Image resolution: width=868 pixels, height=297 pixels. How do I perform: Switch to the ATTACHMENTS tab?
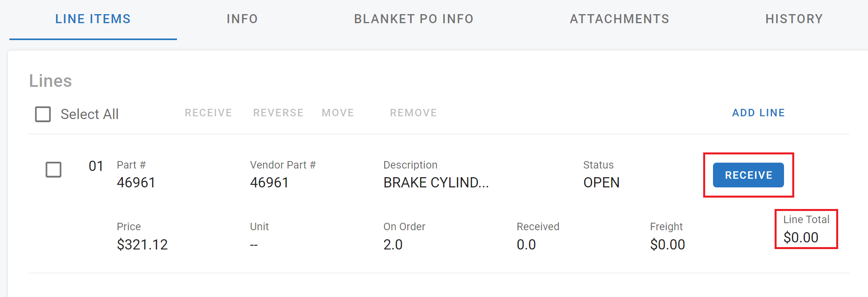(619, 18)
